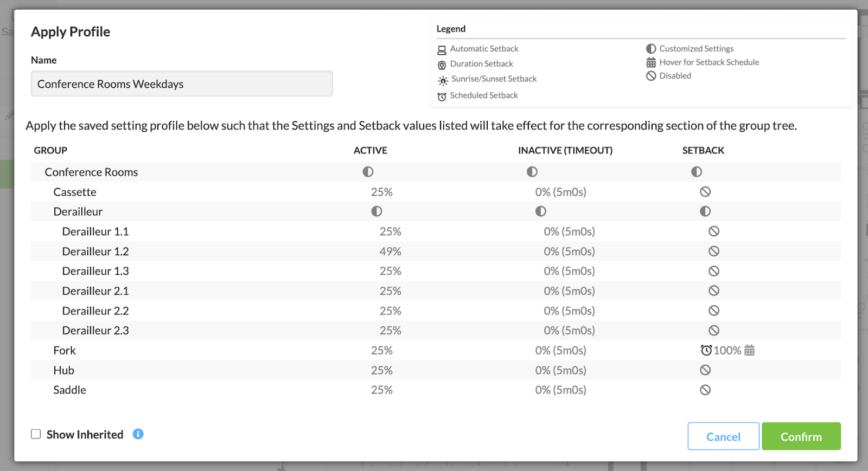Click the disabled setback icon for Hub

coord(705,370)
